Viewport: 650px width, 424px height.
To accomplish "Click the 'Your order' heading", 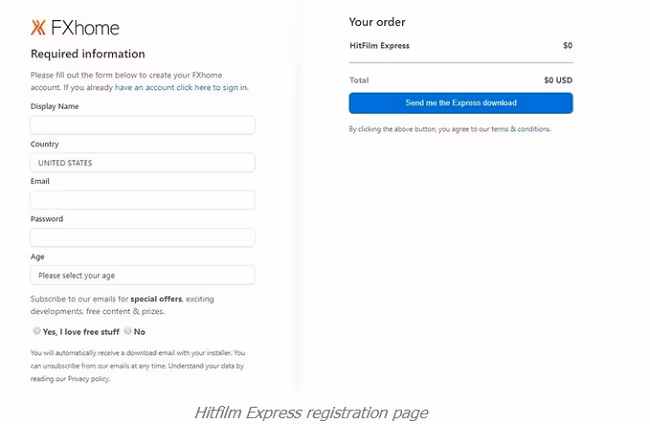I will point(377,22).
